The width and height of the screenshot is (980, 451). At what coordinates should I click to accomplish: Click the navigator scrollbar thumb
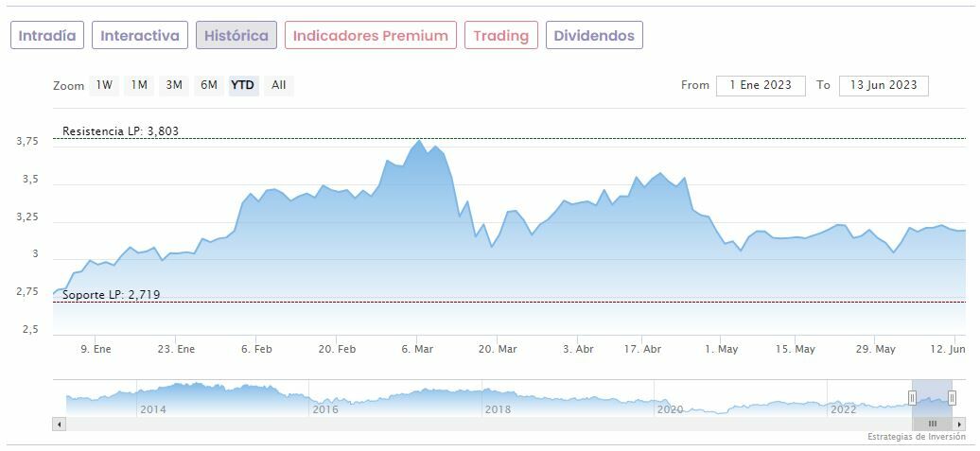[932, 424]
